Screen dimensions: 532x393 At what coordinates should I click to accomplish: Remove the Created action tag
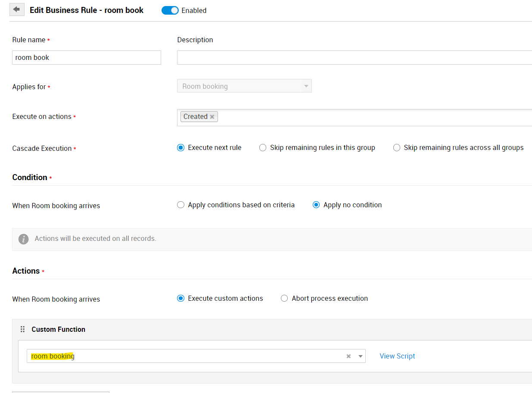(212, 117)
